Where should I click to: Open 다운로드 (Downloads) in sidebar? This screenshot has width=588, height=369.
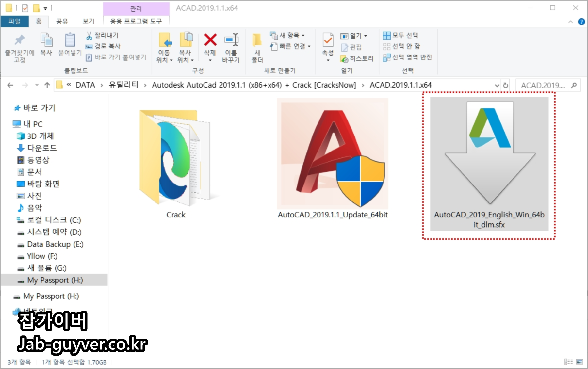coord(37,148)
